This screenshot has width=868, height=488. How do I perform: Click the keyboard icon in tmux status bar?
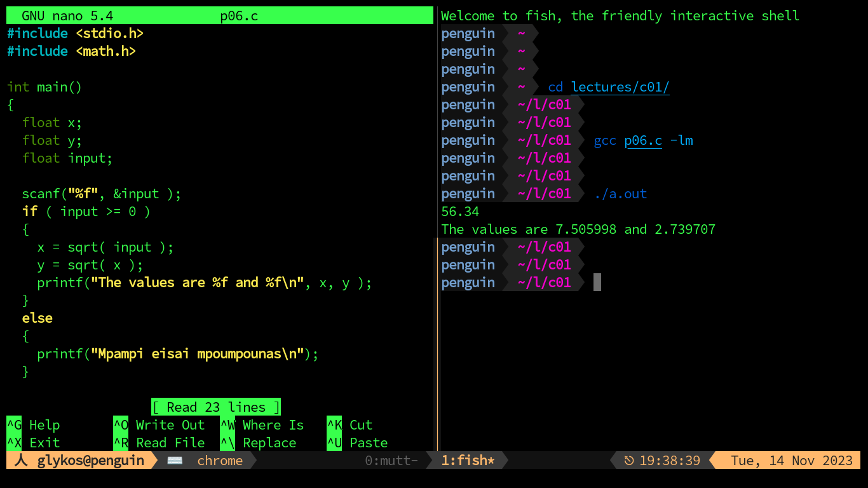pyautogui.click(x=175, y=461)
